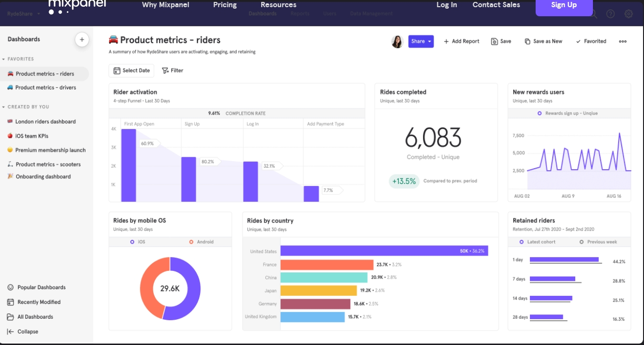Open Resources in top navigation
Viewport: 644px width, 345px height.
[x=278, y=5]
